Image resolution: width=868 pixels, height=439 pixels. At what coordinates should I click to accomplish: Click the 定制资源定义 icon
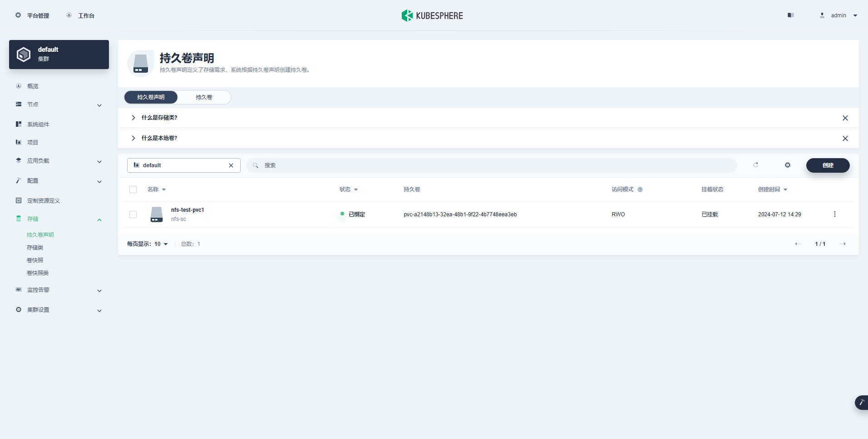pos(19,200)
